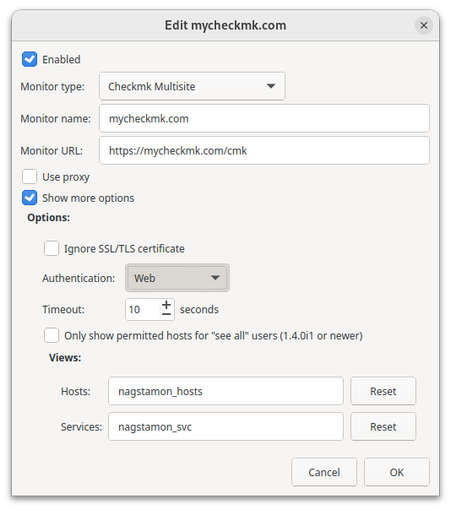Open the Authentication combo box

coord(177,278)
